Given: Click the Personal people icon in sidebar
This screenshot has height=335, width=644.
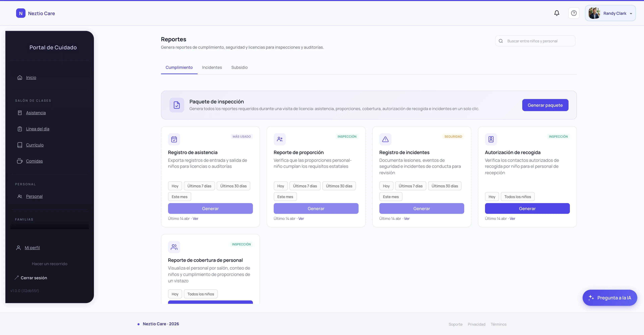Looking at the screenshot, I should tap(20, 196).
